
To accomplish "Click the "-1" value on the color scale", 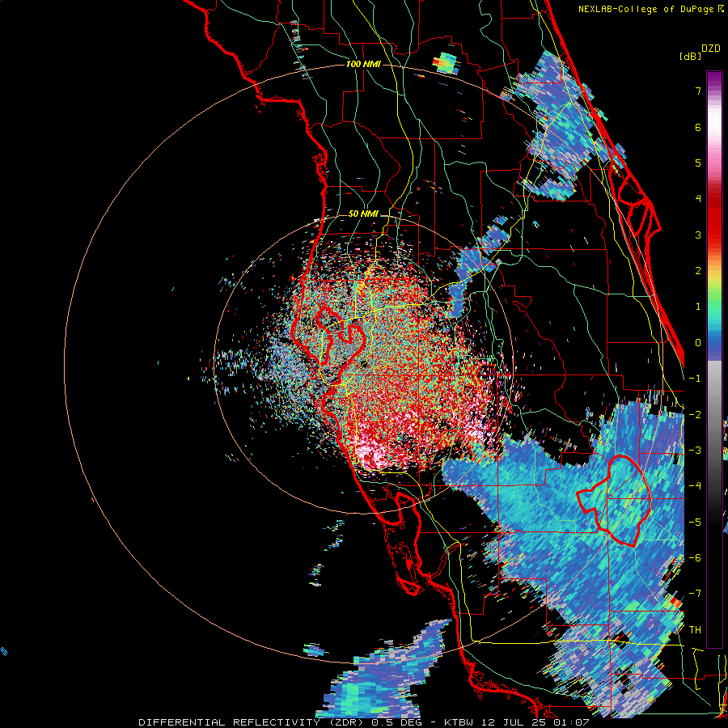I will [x=695, y=379].
